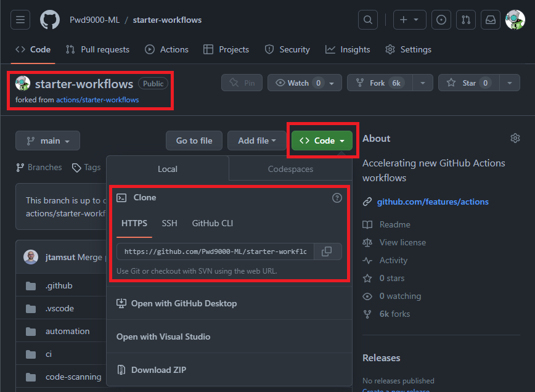Open the jtamsut author name link

60,257
